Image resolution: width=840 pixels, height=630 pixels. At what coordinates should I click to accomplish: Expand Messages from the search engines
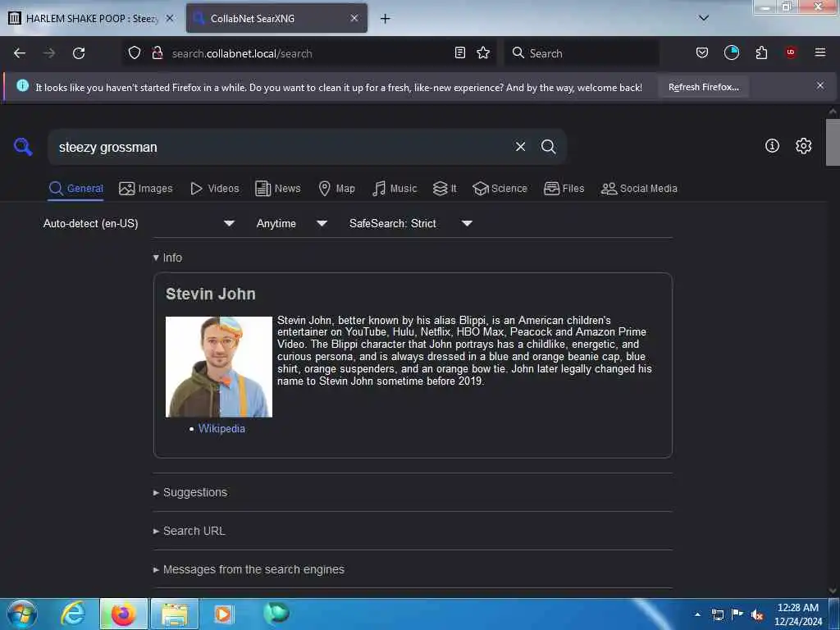point(249,569)
